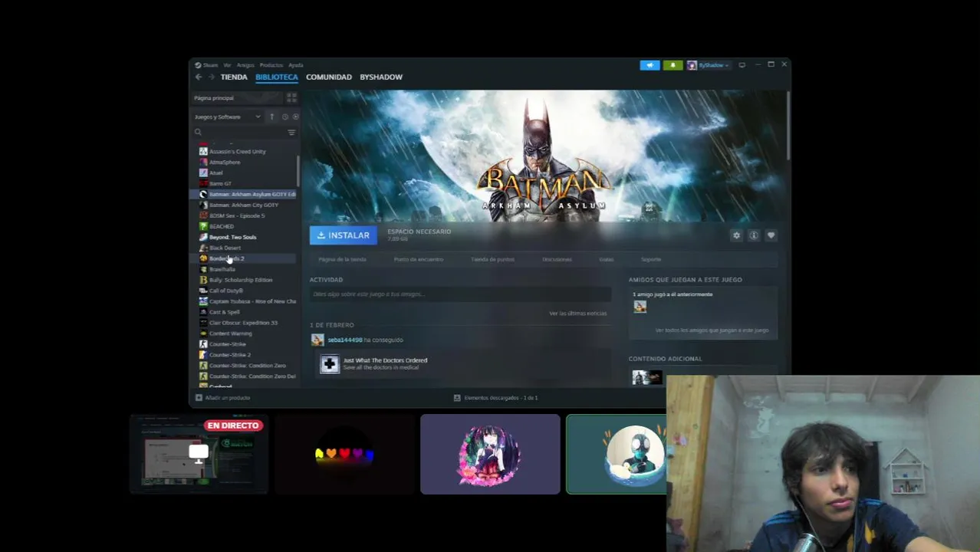Image resolution: width=980 pixels, height=552 pixels.
Task: Select Batman: Arkham Asylum GOTY entry
Action: pos(244,194)
